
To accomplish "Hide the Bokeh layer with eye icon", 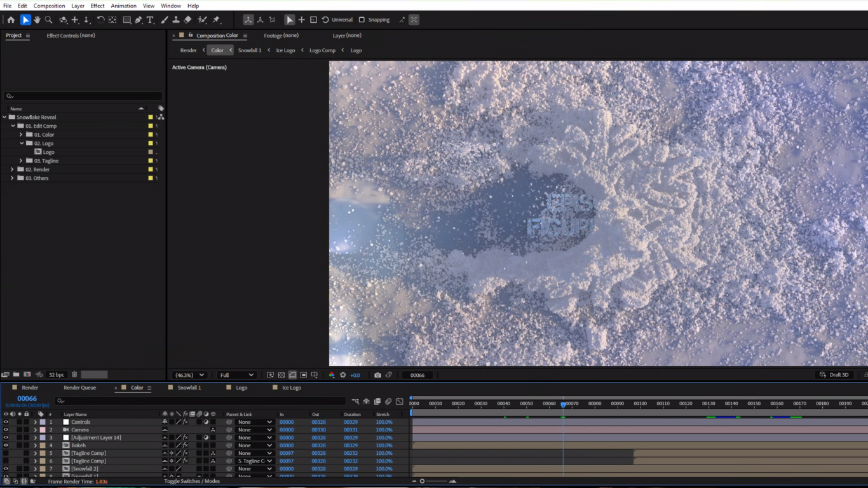I will (x=6, y=445).
